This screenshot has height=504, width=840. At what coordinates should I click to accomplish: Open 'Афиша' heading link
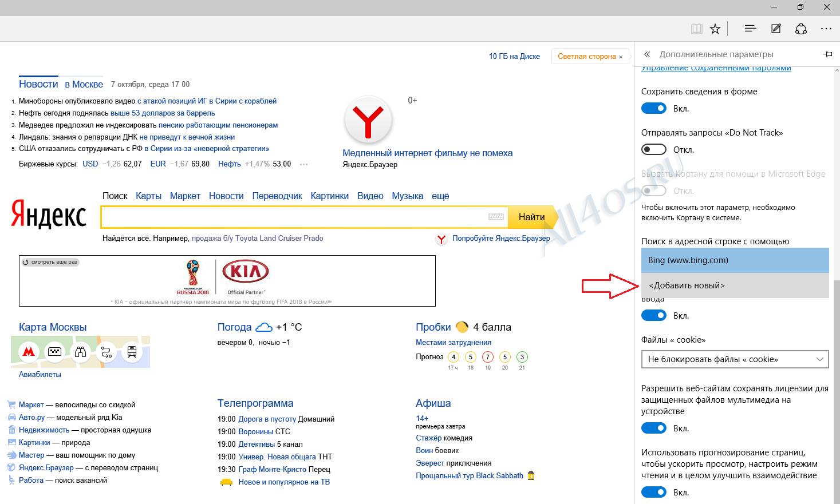[x=433, y=403]
